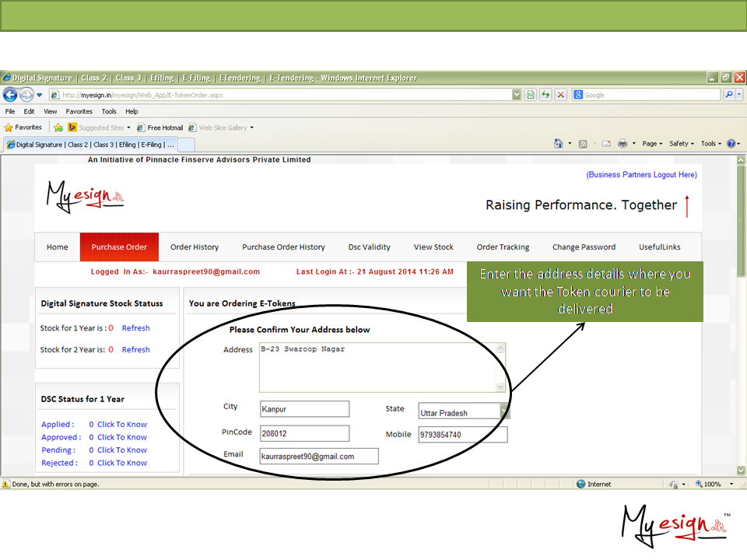Click the page vertical scrollbar
Image resolution: width=747 pixels, height=560 pixels.
tap(741, 311)
